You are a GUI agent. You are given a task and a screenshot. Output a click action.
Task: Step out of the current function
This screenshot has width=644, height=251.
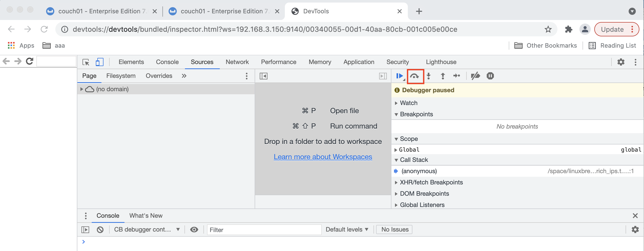443,76
